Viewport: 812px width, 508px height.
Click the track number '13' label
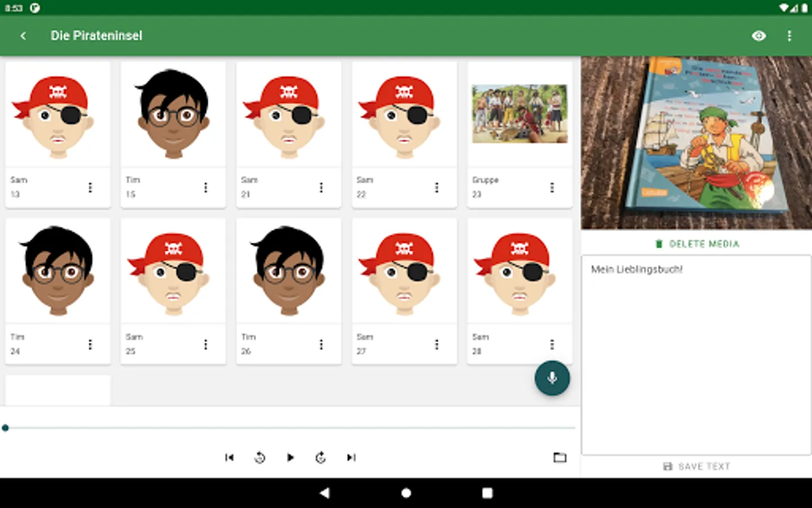coord(15,194)
